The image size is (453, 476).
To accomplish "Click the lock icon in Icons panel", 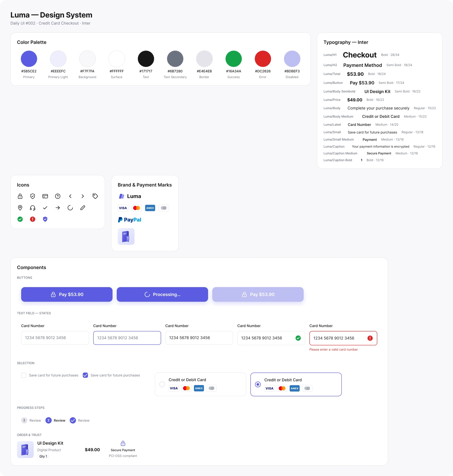I will point(20,196).
